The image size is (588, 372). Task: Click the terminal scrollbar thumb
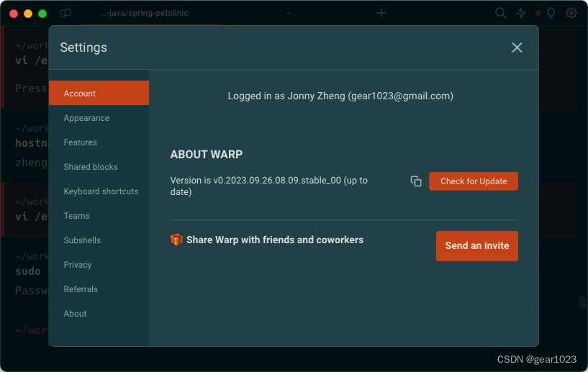(x=582, y=302)
